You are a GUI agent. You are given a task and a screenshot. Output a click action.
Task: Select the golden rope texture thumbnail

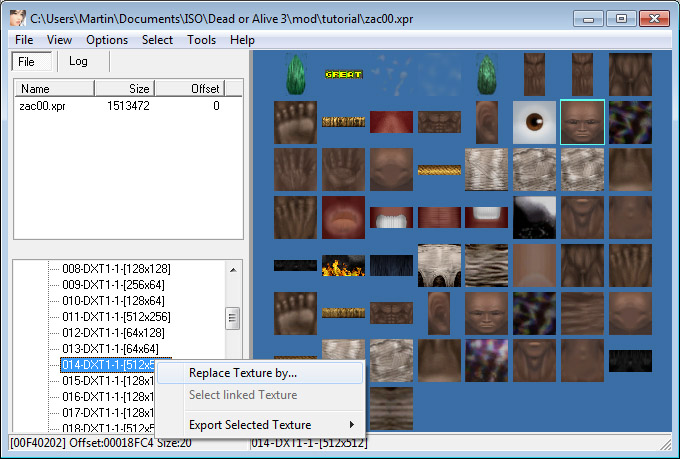(x=439, y=170)
